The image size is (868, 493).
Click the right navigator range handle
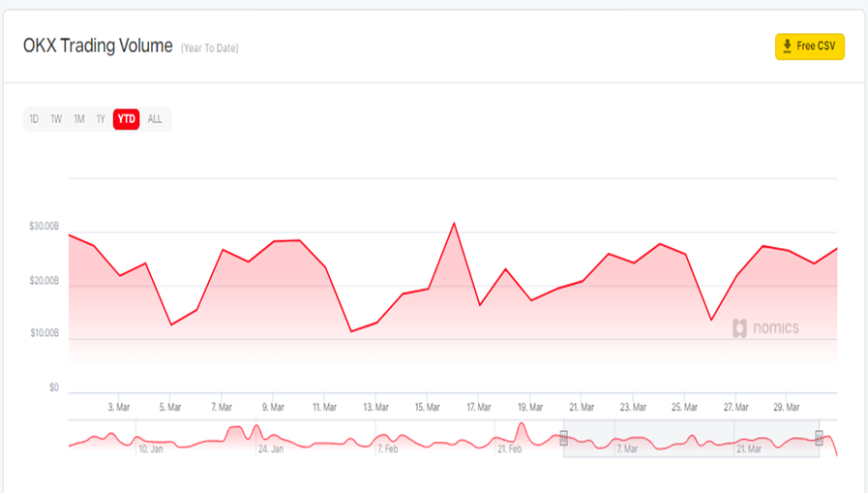tap(819, 438)
